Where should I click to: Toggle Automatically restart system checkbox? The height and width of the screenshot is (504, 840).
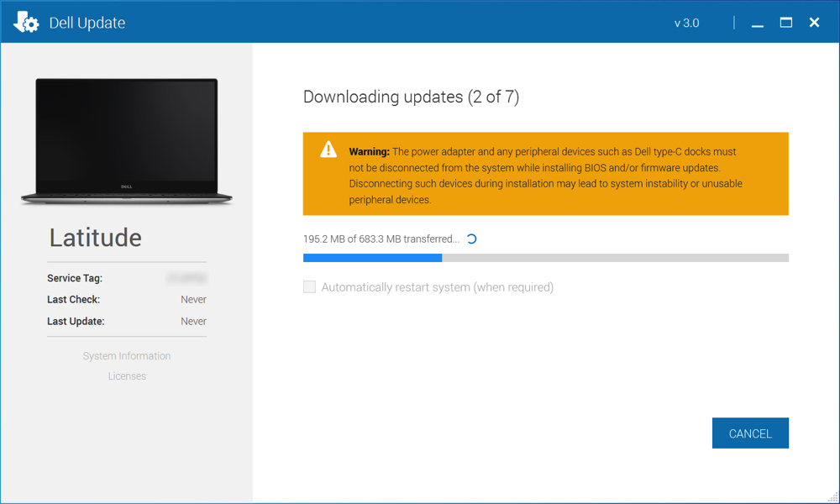point(310,287)
